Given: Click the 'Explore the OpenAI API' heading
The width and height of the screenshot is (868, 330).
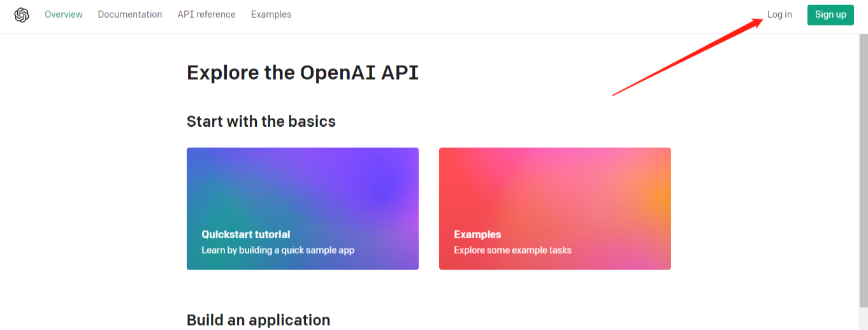Looking at the screenshot, I should pyautogui.click(x=303, y=73).
